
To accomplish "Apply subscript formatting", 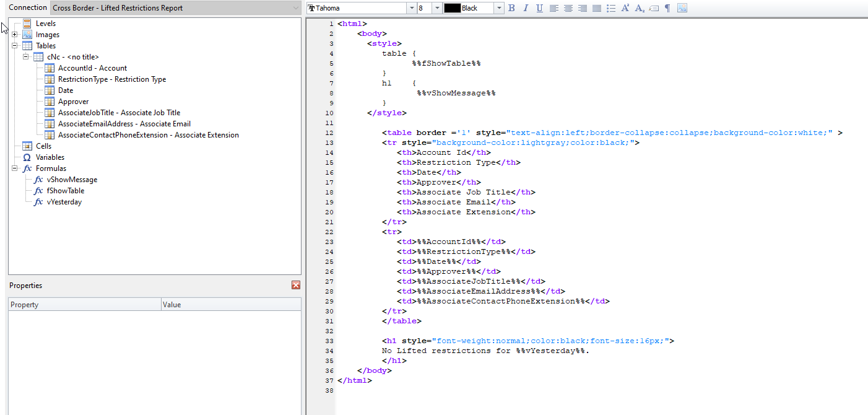I will pyautogui.click(x=640, y=8).
